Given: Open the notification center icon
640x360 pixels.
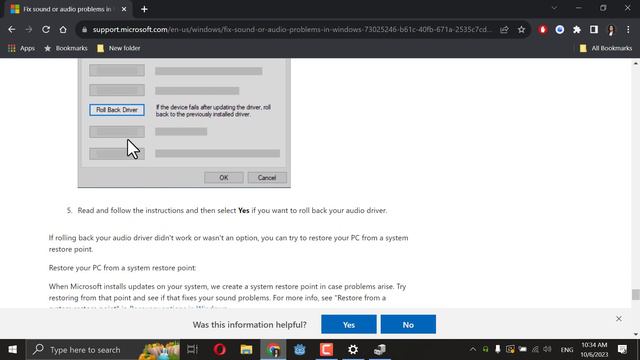Looking at the screenshot, I should pos(622,349).
